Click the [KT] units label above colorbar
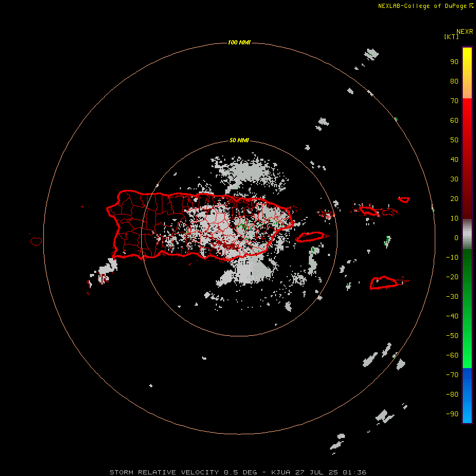The image size is (476, 476). coord(451,36)
